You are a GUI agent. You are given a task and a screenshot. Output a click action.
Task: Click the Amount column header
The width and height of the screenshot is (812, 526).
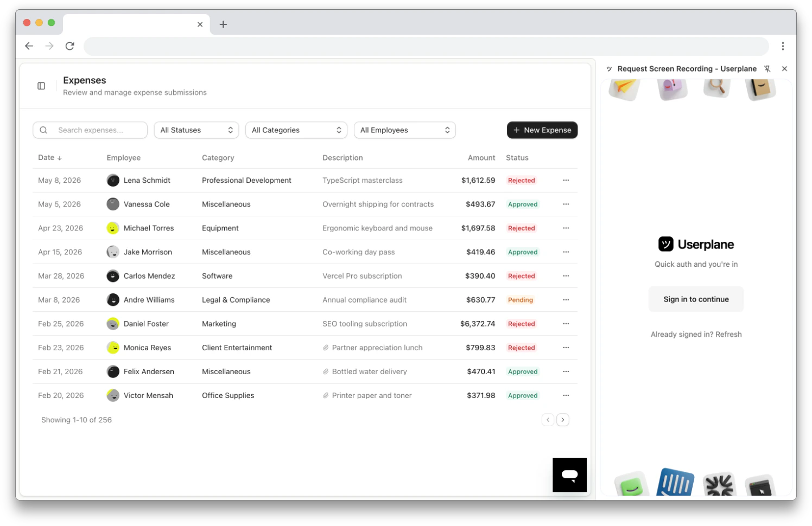coord(481,158)
